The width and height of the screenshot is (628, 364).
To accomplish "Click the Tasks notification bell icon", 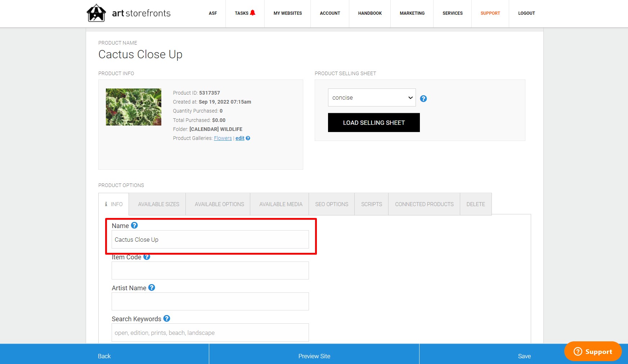I will pyautogui.click(x=253, y=13).
